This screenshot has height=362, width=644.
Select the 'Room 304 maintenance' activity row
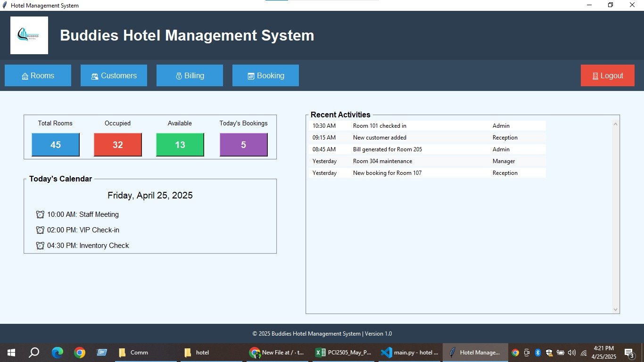[x=427, y=161]
